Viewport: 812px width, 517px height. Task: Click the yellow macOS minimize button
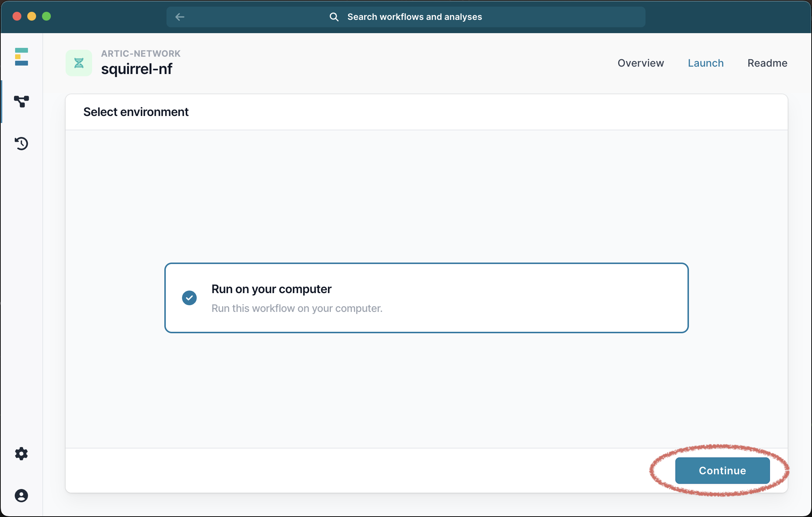[x=32, y=16]
